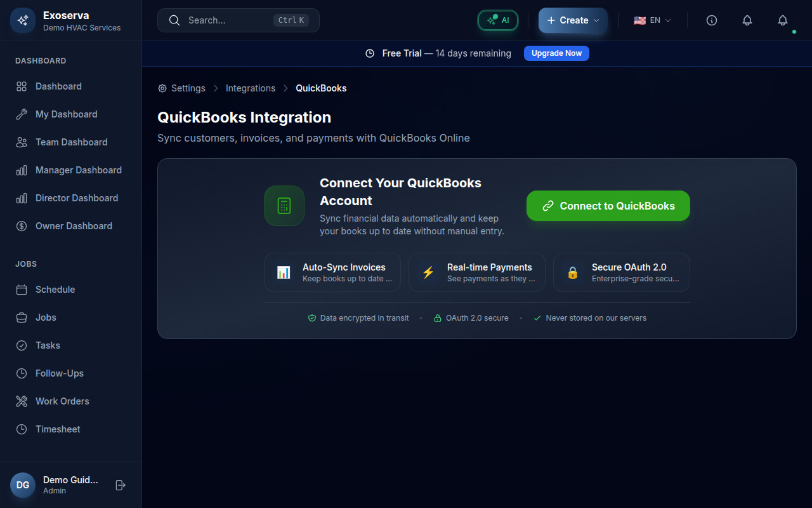Navigate to Integrations breadcrumb link
This screenshot has width=812, height=508.
tap(251, 88)
